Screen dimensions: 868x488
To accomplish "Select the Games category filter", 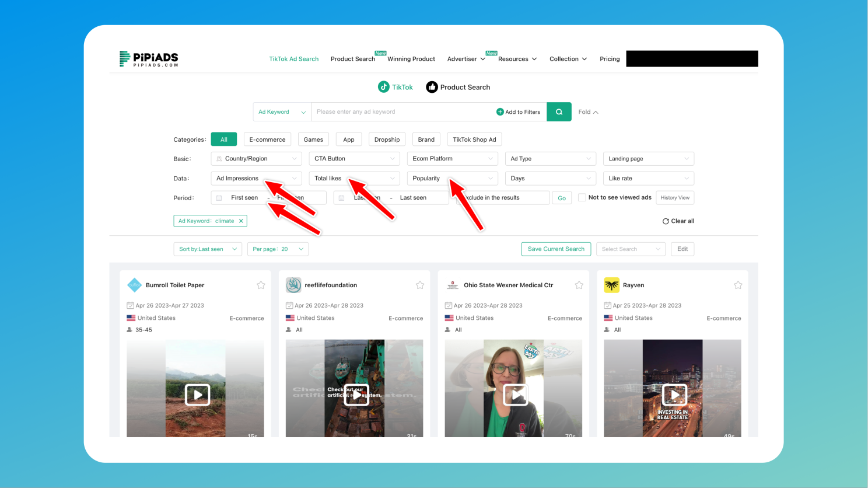I will coord(313,140).
